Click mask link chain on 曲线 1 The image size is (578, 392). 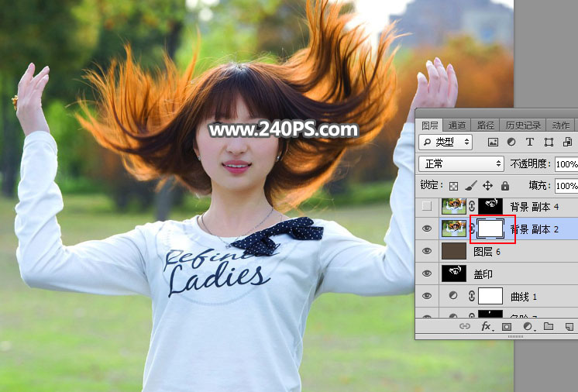[472, 296]
